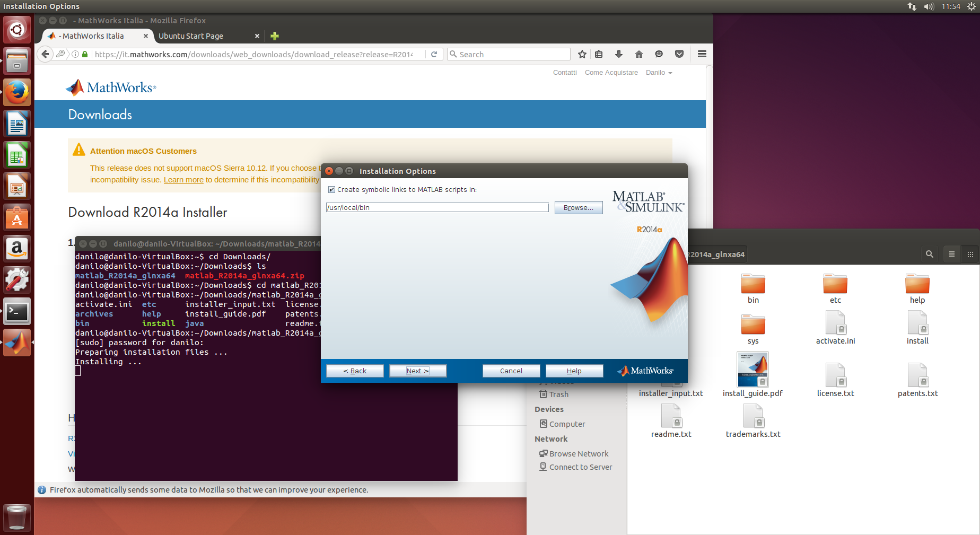Open LibreOffice Calc from the dock
980x535 pixels.
coord(17,155)
